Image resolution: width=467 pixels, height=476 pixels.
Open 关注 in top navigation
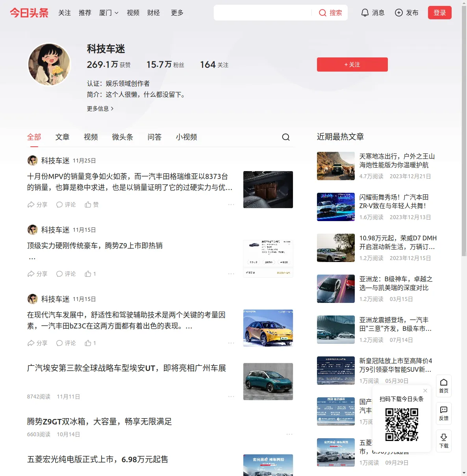coord(65,13)
